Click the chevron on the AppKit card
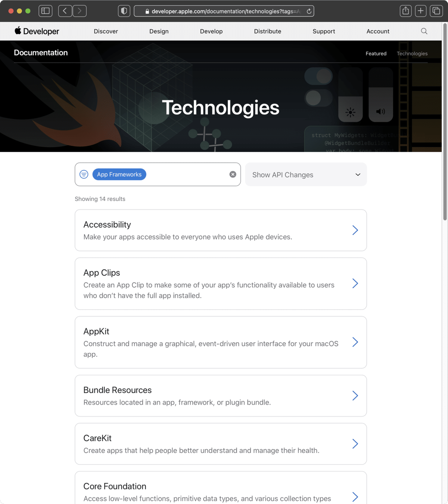448x504 pixels. click(x=355, y=342)
